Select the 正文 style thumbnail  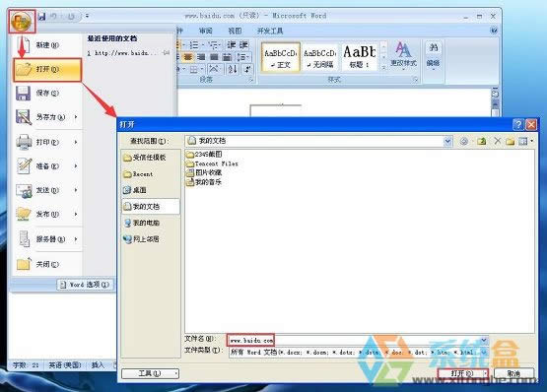pos(281,57)
